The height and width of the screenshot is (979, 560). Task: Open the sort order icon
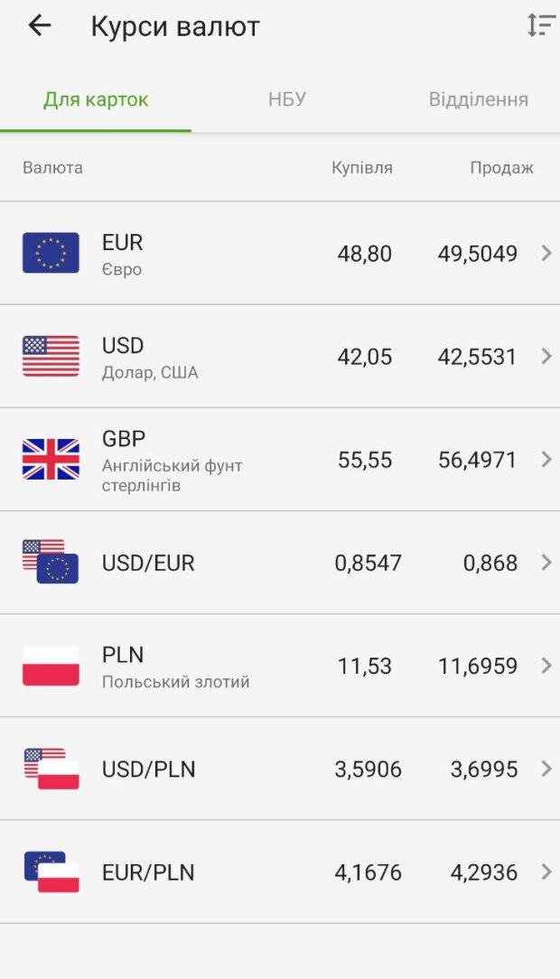541,25
